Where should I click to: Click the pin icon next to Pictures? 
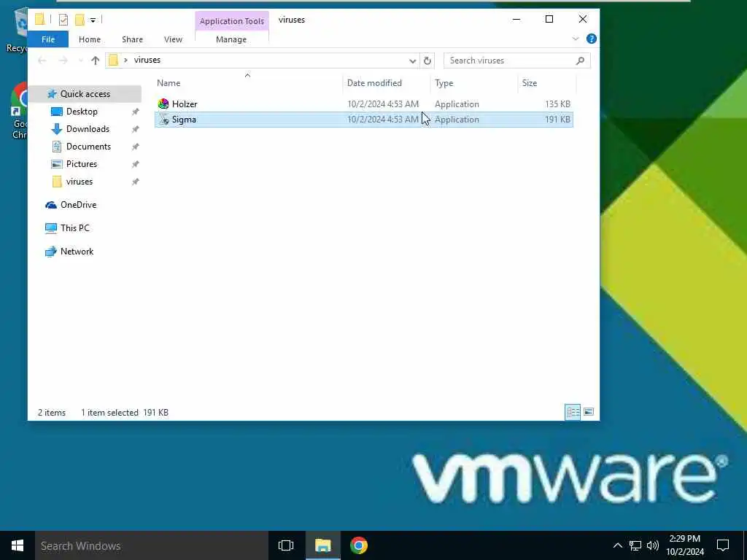tap(135, 164)
